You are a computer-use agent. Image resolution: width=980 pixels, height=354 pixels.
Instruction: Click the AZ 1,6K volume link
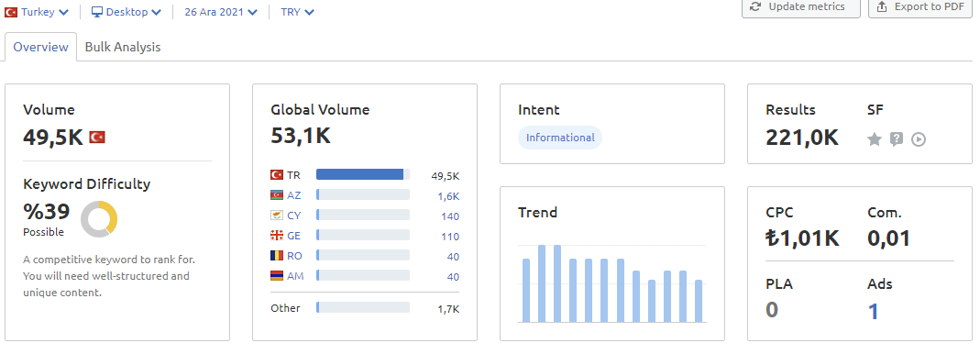coord(449,196)
